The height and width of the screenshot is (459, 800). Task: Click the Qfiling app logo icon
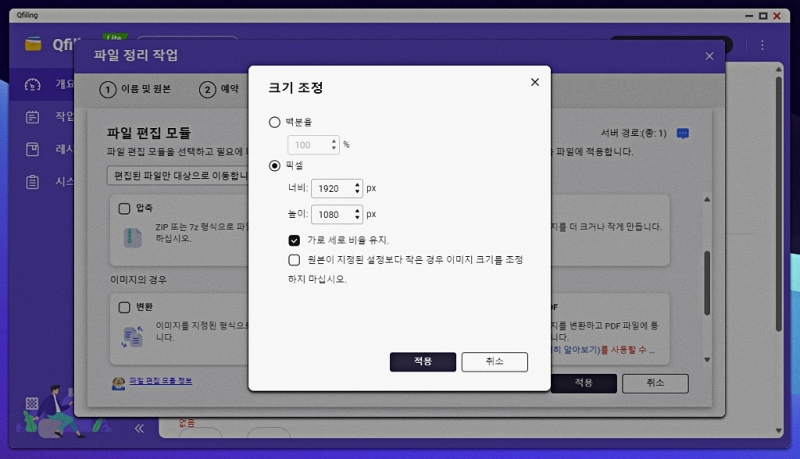click(33, 44)
